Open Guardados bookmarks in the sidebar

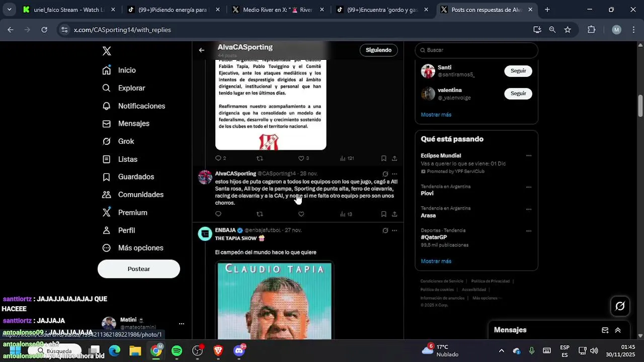coord(128,177)
